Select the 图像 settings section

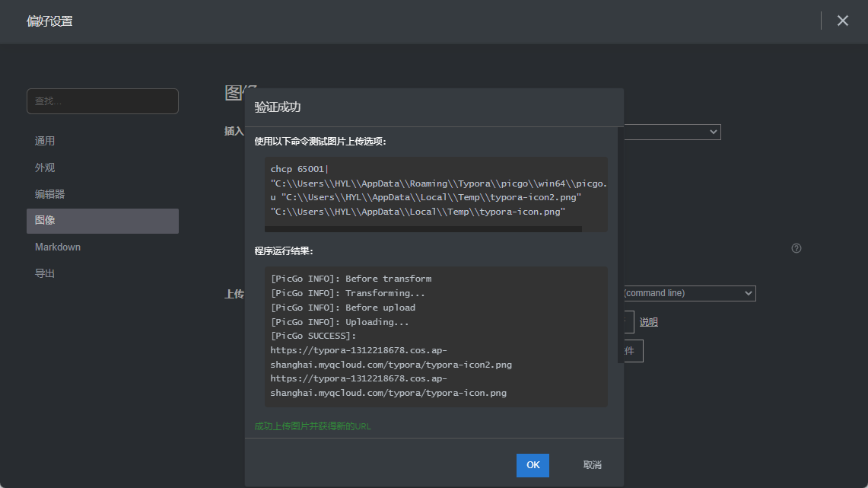pyautogui.click(x=103, y=221)
